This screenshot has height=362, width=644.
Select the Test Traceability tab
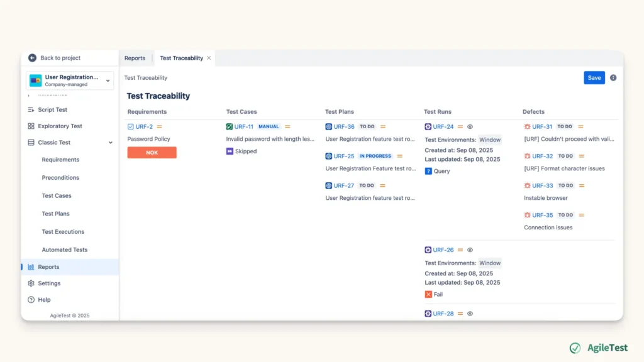click(x=181, y=58)
